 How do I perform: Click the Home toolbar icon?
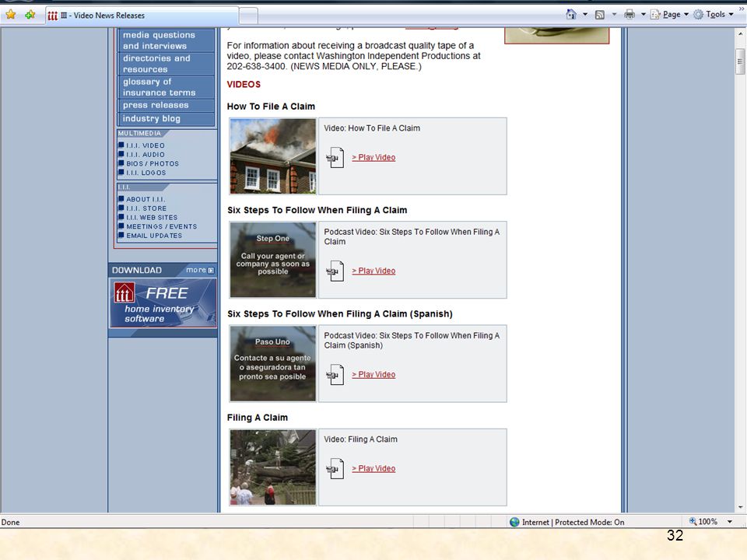point(570,14)
